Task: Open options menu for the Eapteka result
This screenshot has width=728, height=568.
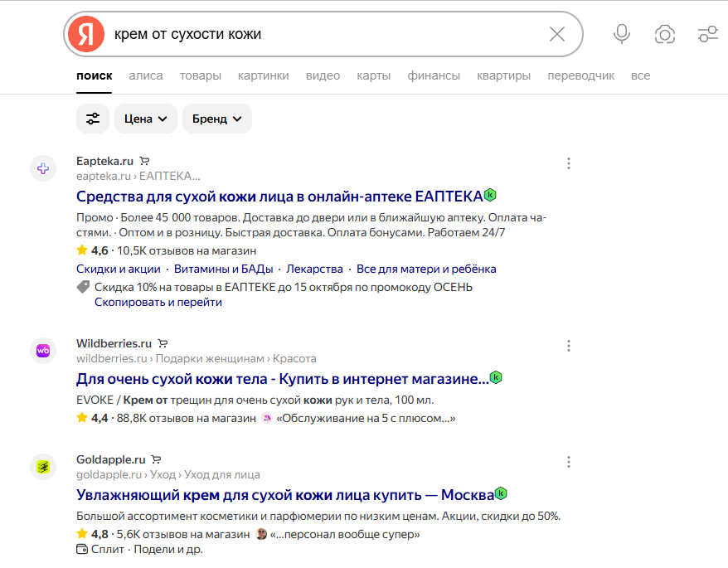Action: tap(569, 163)
